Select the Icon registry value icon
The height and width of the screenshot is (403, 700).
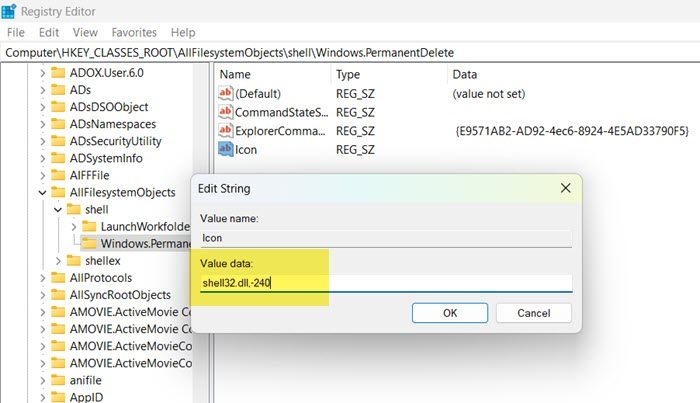pos(226,150)
